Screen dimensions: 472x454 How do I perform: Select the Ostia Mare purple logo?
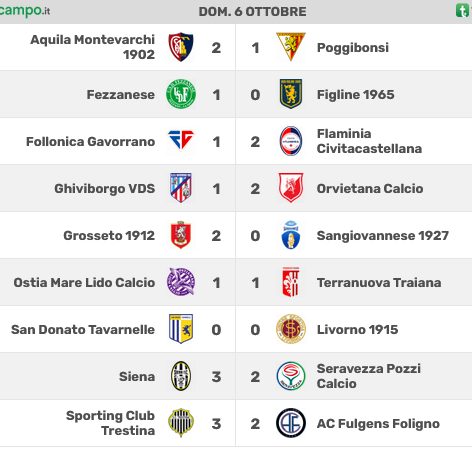181,282
